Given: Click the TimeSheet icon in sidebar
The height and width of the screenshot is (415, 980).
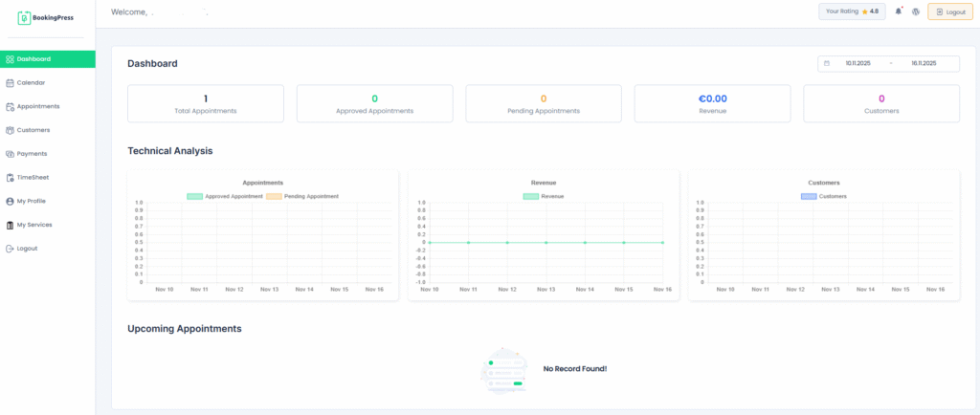Looking at the screenshot, I should pos(10,178).
